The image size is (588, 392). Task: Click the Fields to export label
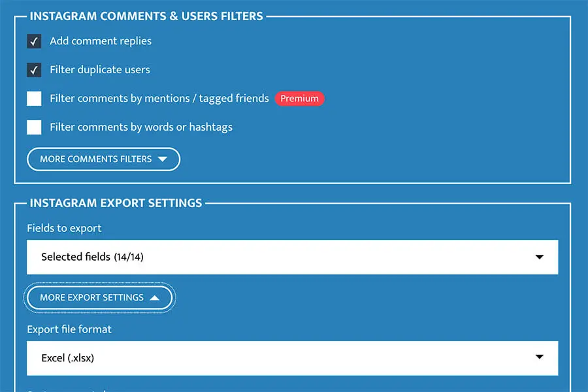click(64, 228)
